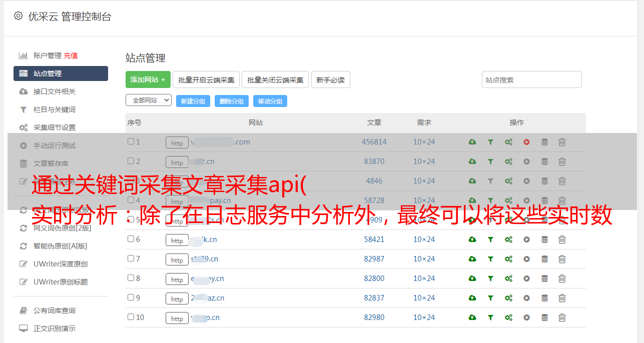Click the red play icon in row 1
The width and height of the screenshot is (644, 343).
[526, 142]
